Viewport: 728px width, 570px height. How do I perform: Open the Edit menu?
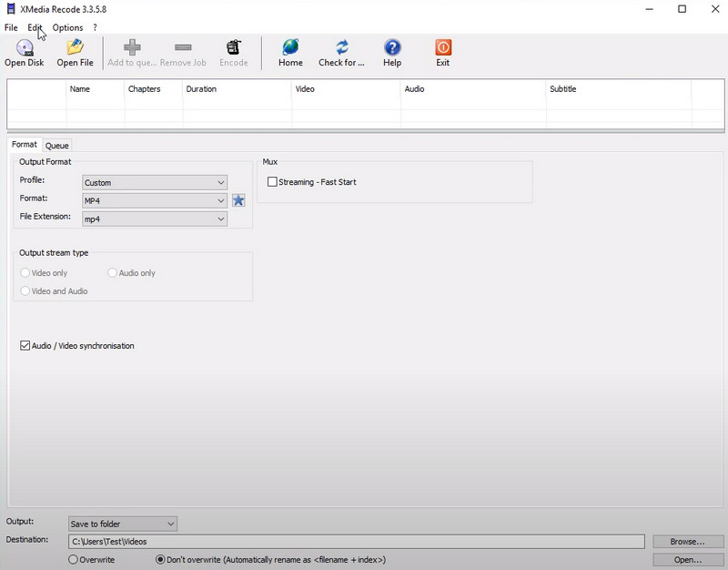click(x=35, y=27)
